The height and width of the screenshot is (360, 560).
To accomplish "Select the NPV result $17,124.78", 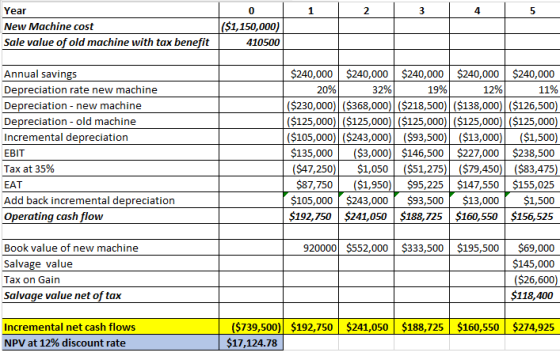I will tap(252, 343).
